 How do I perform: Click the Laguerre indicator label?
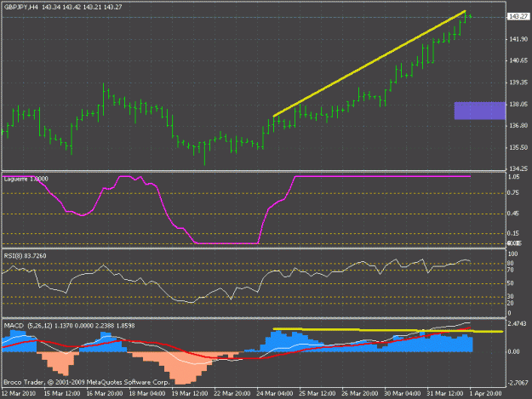(26, 179)
